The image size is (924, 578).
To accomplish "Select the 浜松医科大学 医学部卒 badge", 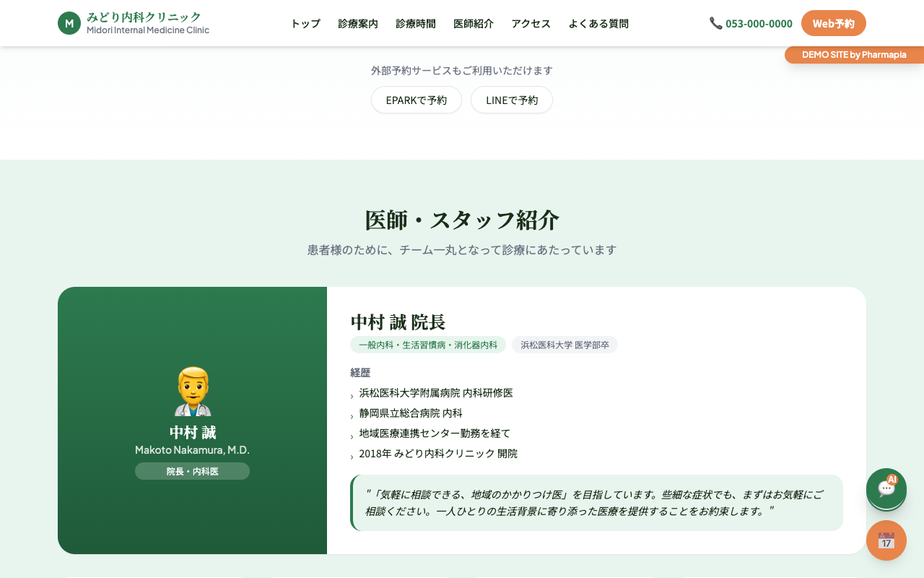I will click(565, 345).
